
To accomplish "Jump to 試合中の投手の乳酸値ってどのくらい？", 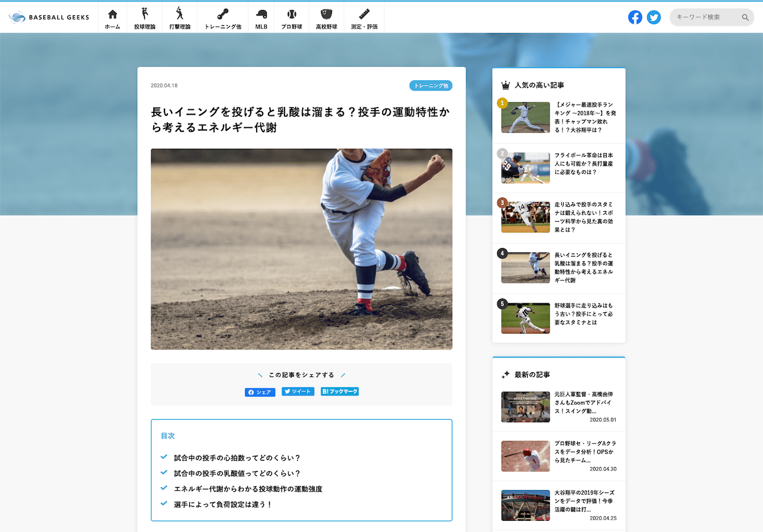I will pos(237,473).
